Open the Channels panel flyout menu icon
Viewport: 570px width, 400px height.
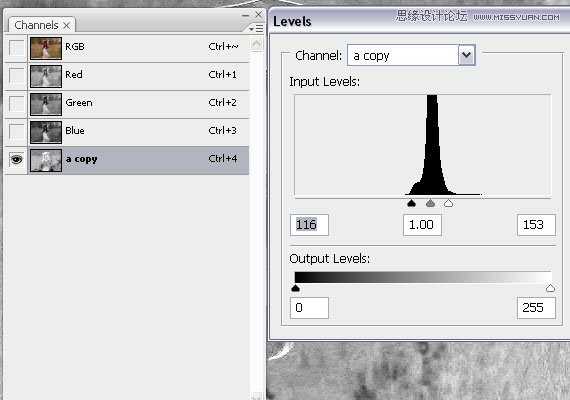click(x=257, y=28)
